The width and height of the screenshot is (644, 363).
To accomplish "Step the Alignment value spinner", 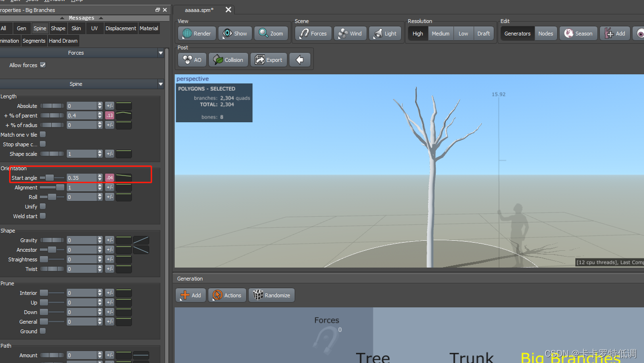I will click(x=100, y=187).
